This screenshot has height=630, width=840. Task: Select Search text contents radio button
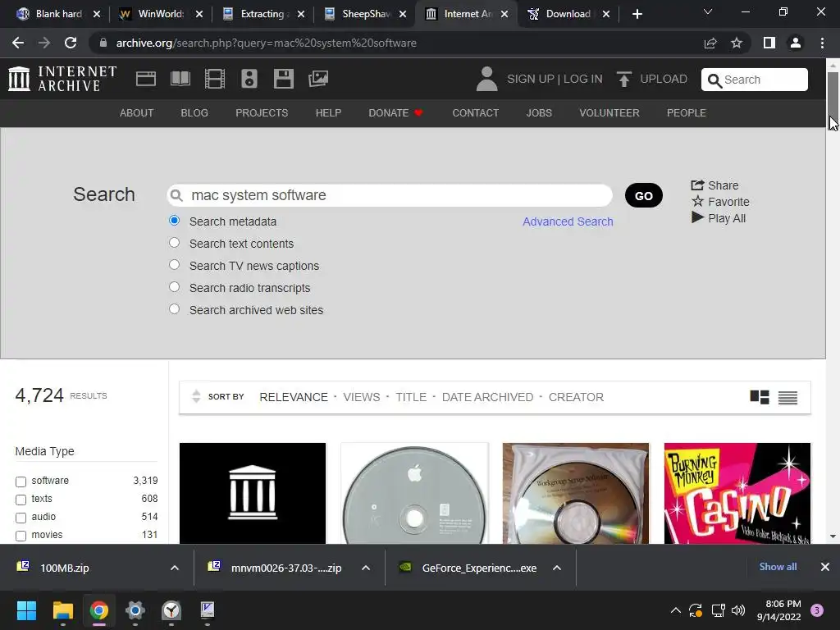click(x=174, y=243)
